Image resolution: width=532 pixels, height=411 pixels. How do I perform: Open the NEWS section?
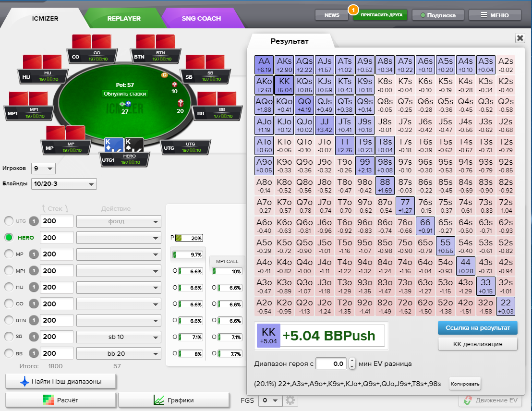pyautogui.click(x=331, y=15)
